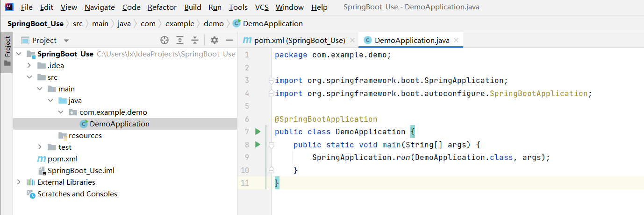This screenshot has height=215, width=644.
Task: Collapse the SpringBoot_Use root node
Action: click(x=19, y=54)
